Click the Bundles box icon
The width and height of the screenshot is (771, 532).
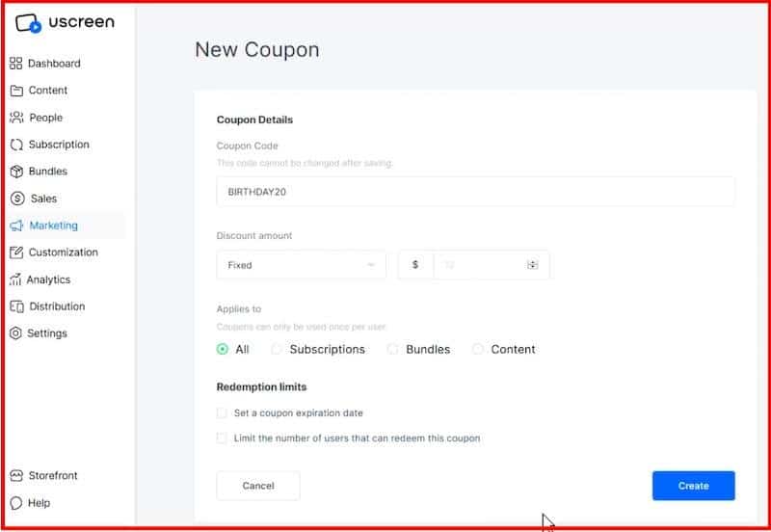click(16, 172)
